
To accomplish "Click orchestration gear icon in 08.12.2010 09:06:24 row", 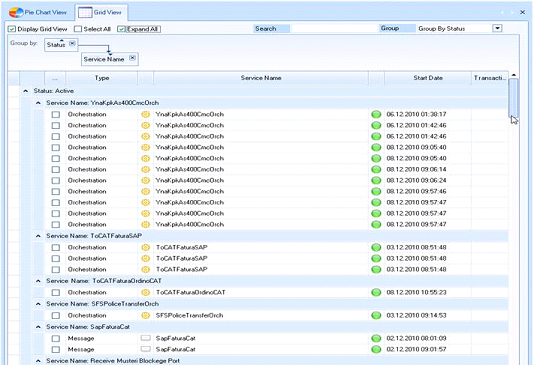I will tap(145, 180).
